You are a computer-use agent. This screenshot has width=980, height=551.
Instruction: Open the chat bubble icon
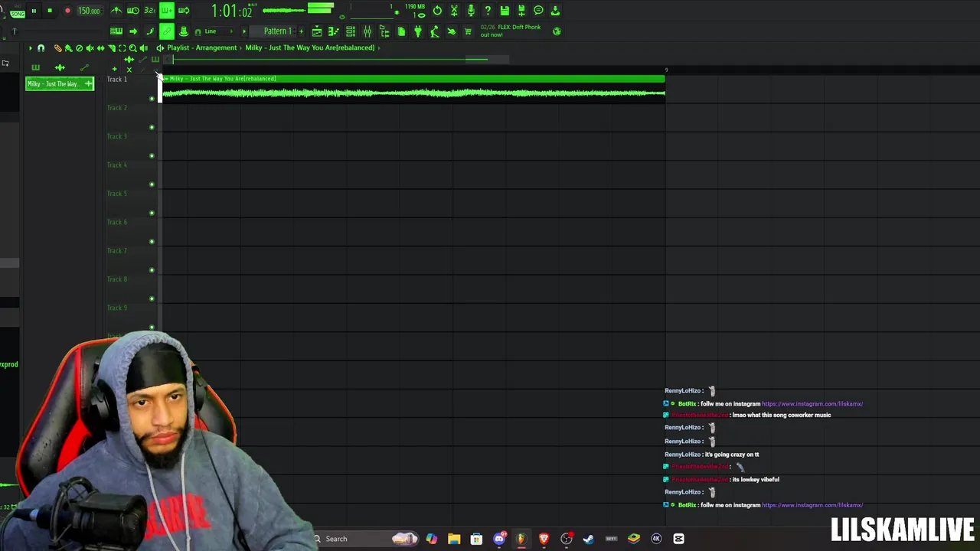coord(538,11)
